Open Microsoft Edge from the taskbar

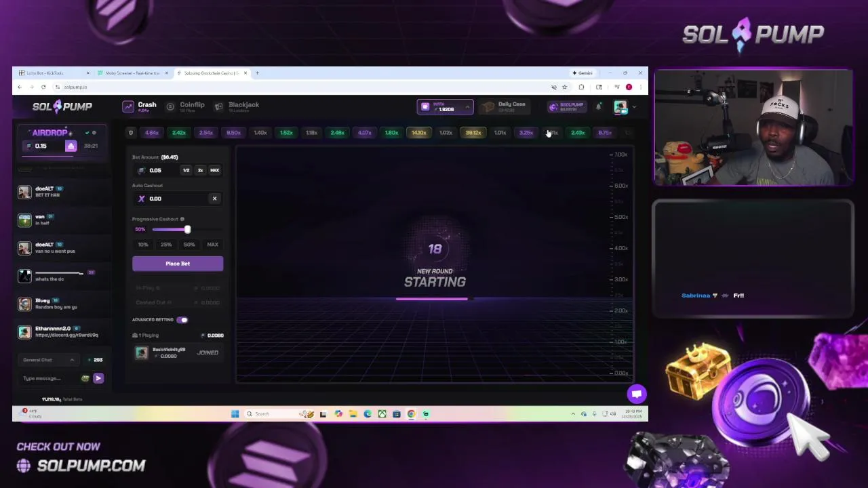pos(368,413)
